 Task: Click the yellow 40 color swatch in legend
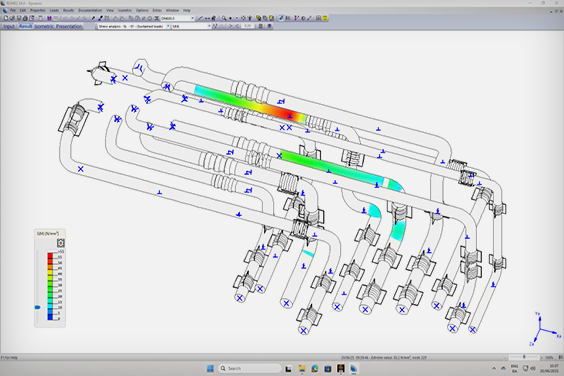point(50,272)
